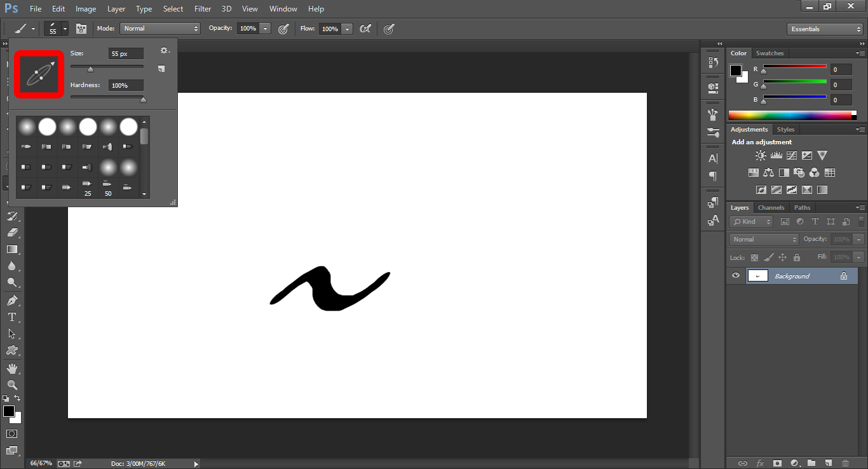Select the Gradient tool in the toolbox

12,249
